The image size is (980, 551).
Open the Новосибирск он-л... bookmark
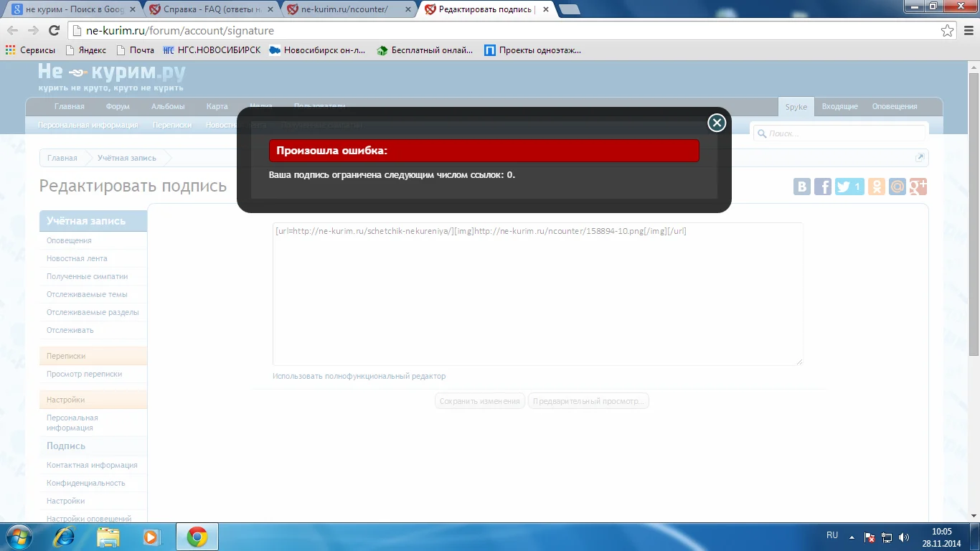pos(318,50)
